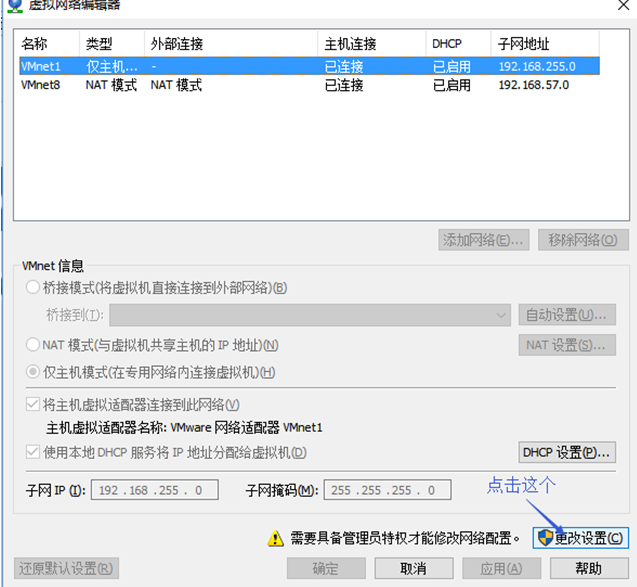
Task: Click the DHCP column header
Action: click(x=458, y=43)
